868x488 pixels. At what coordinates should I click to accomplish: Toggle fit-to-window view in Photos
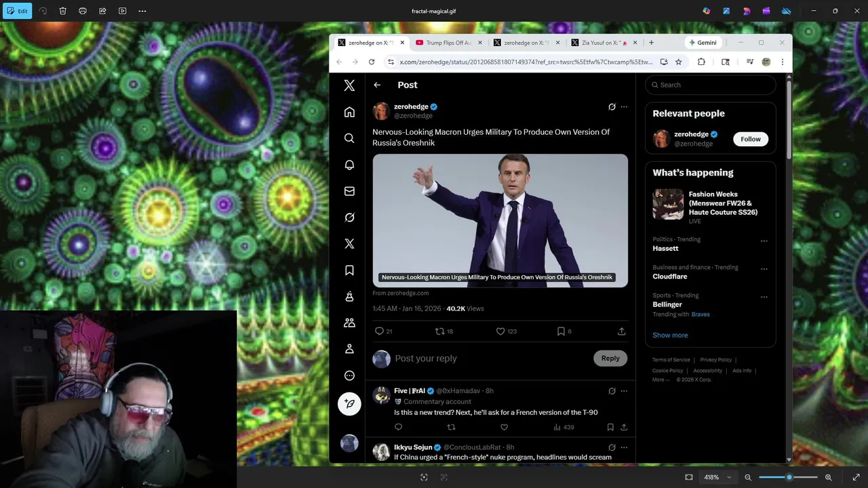[x=689, y=477]
